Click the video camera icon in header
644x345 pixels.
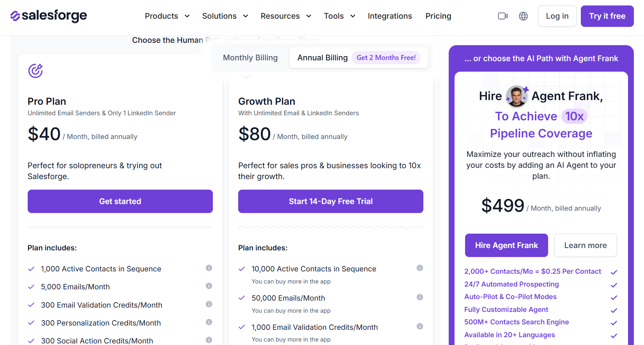[x=503, y=16]
